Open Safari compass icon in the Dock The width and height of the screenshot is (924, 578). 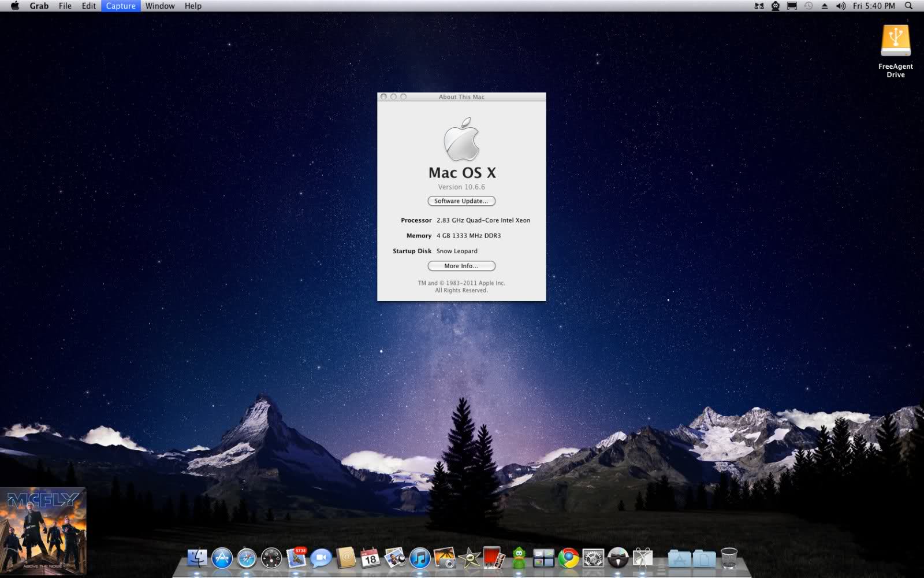[x=247, y=558]
